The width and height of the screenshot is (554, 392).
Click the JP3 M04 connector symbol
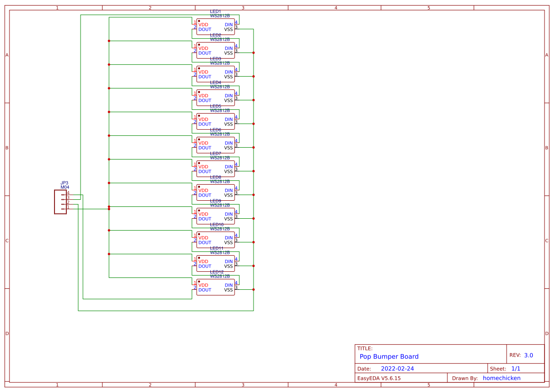(60, 202)
